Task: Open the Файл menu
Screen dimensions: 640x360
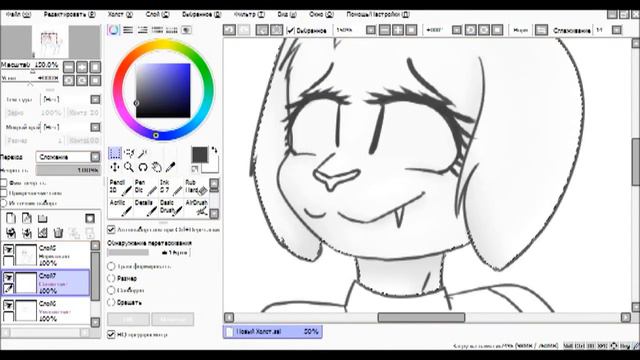Action: [18, 14]
